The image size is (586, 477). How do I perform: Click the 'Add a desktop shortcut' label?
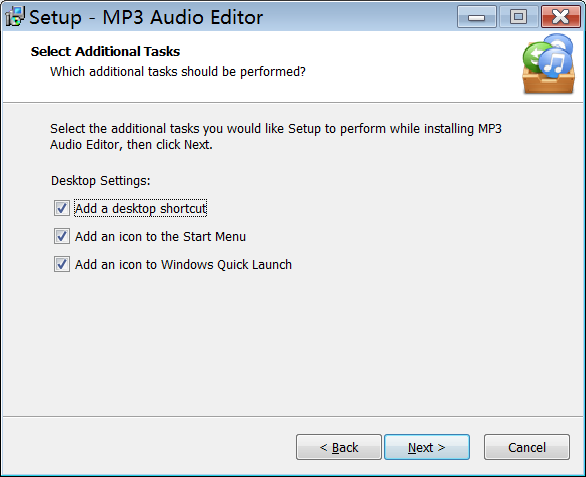click(x=141, y=208)
